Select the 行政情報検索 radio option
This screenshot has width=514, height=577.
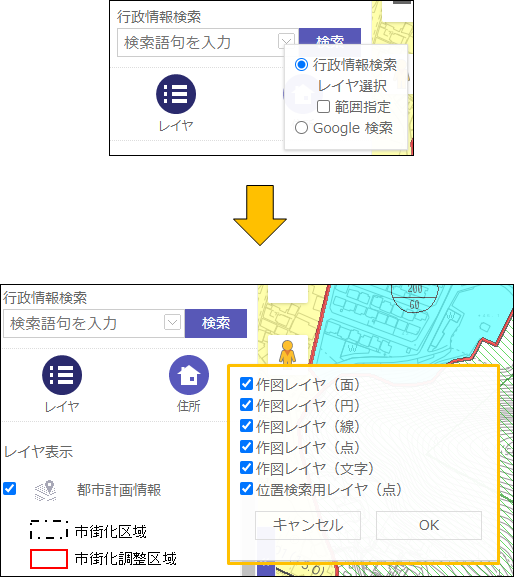tap(301, 65)
